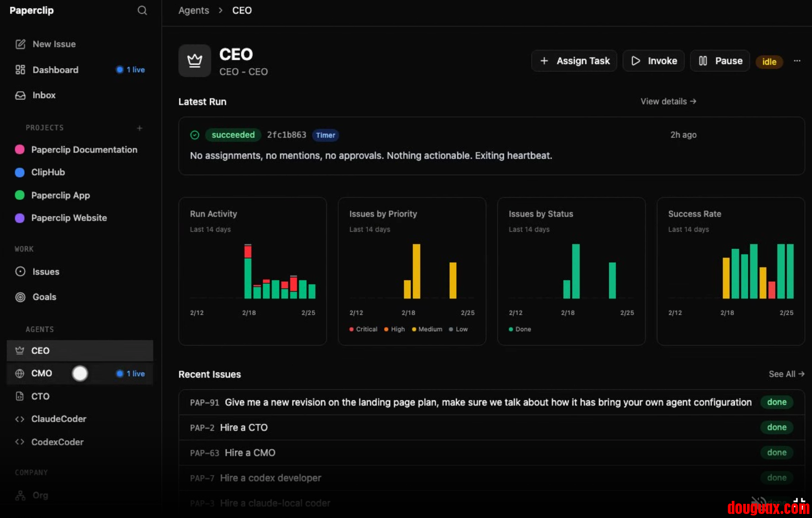812x518 pixels.
Task: Select the CTO agent
Action: (x=40, y=396)
